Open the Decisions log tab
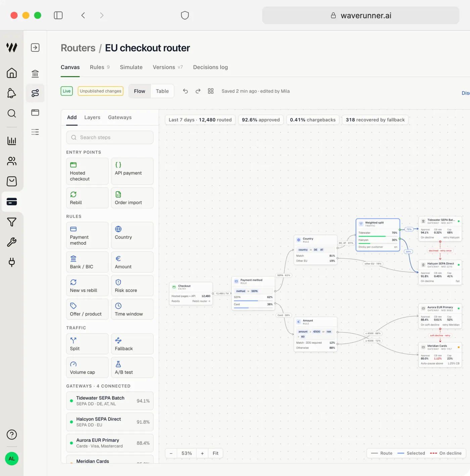The height and width of the screenshot is (476, 470). (210, 67)
